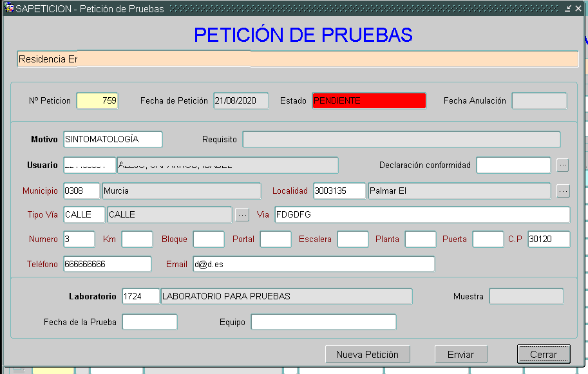Click the Via field containing FDGDFG
The image size is (588, 374).
[422, 214]
